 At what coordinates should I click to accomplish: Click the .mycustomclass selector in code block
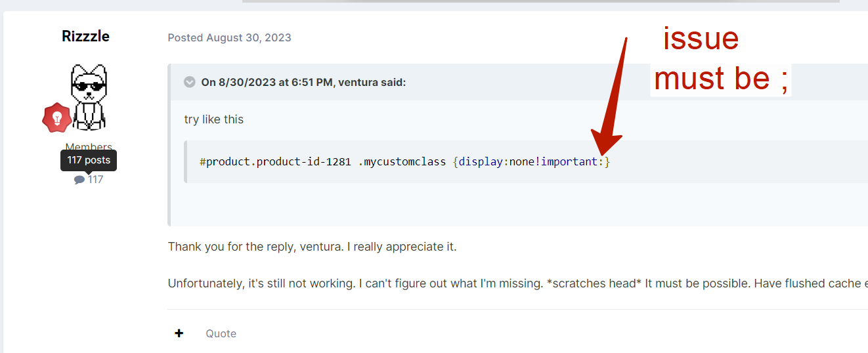(402, 161)
